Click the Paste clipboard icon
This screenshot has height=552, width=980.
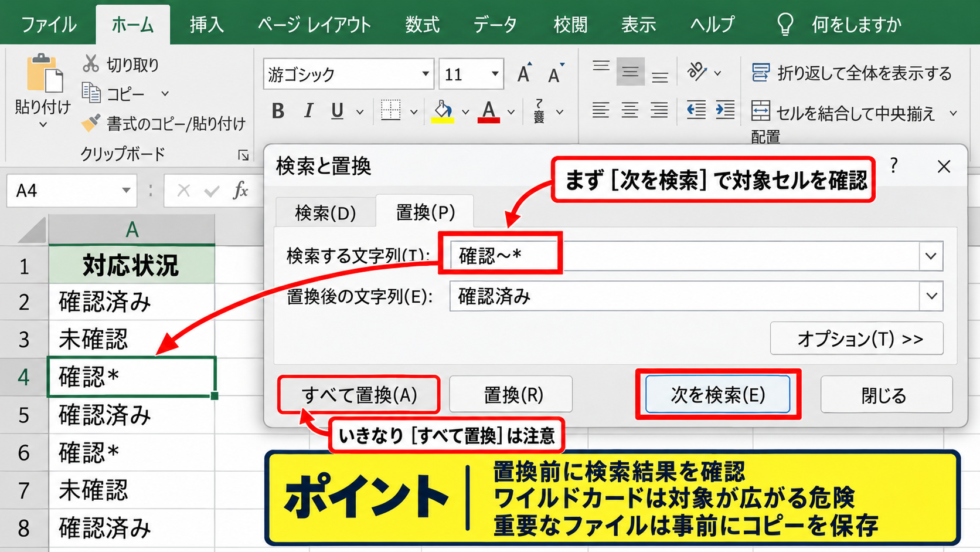[x=45, y=73]
